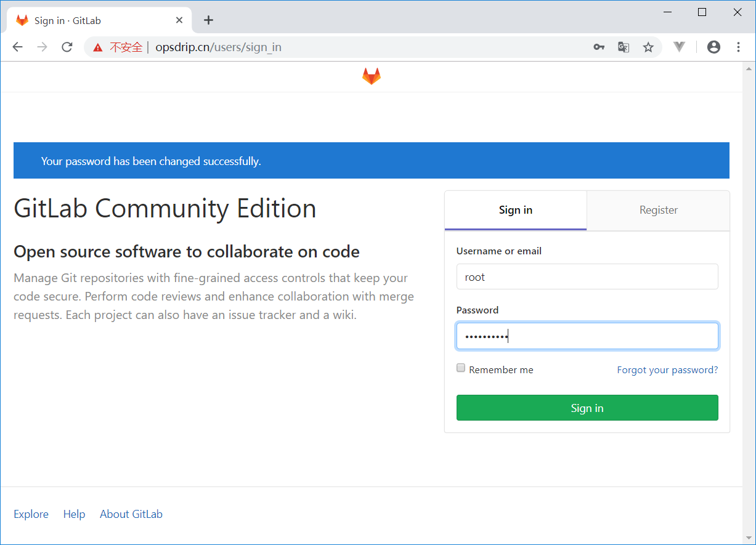Open Chrome's three-dot menu
This screenshot has height=545, width=756.
tap(738, 47)
